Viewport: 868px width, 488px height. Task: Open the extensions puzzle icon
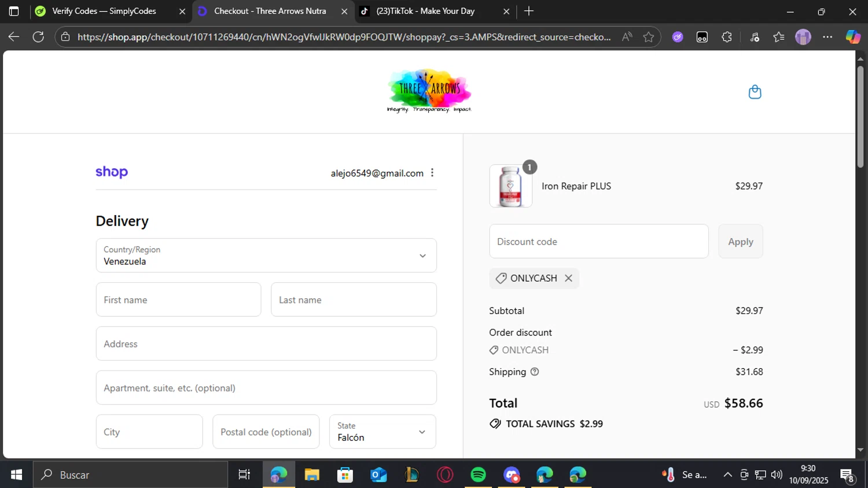727,37
